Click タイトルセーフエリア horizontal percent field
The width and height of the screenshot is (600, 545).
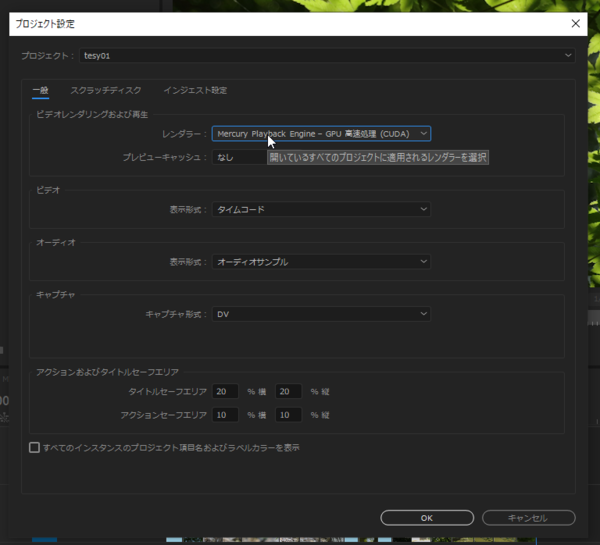225,392
